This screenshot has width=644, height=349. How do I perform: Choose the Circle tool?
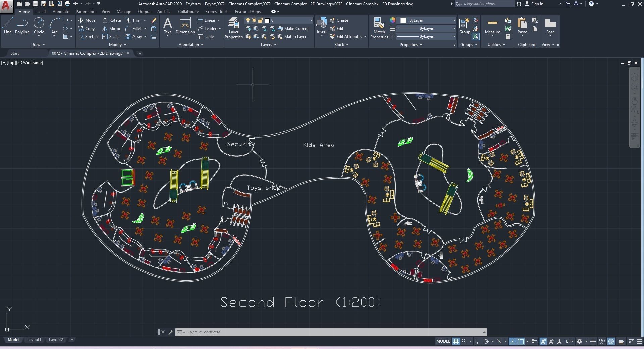tap(39, 26)
